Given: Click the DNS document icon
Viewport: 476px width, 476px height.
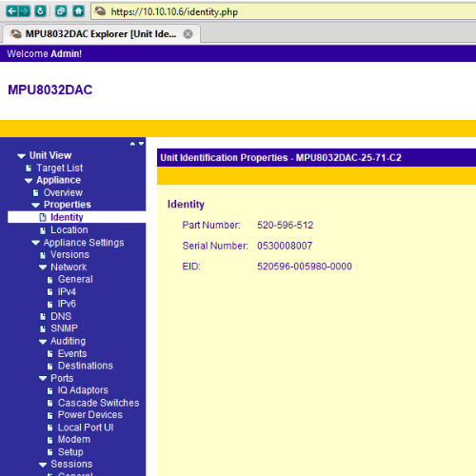Looking at the screenshot, I should [43, 317].
